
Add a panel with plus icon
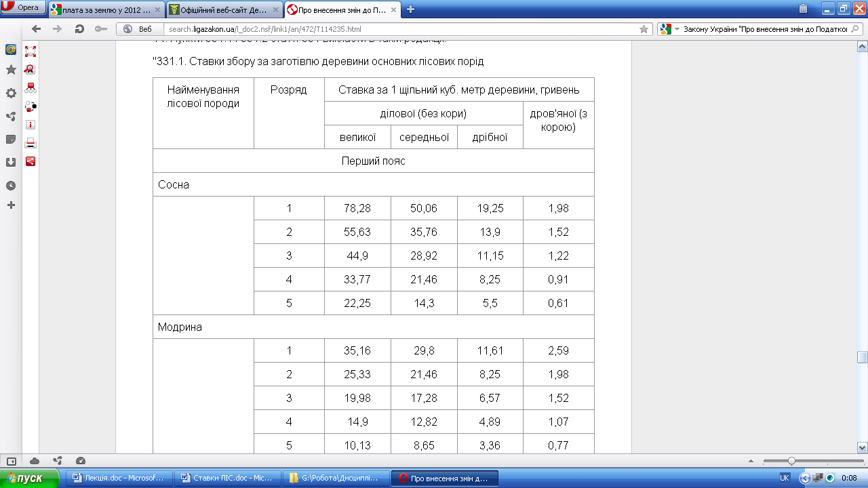11,205
